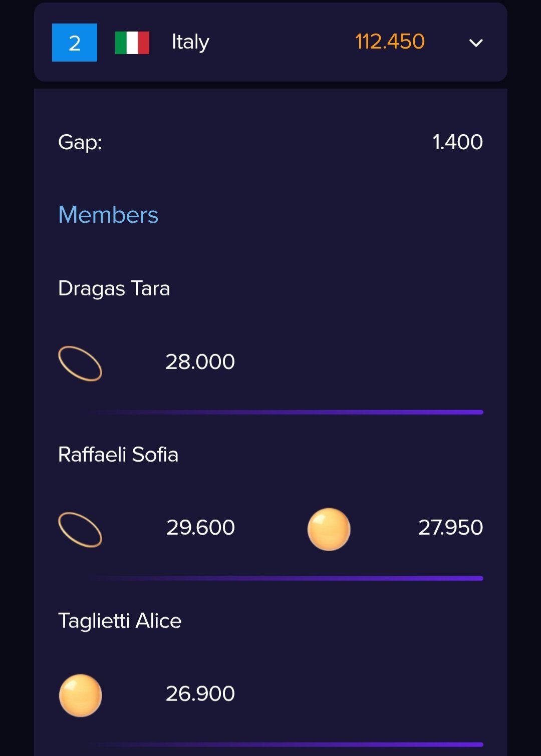
Task: Tap the gap value 1.400
Action: 457,142
